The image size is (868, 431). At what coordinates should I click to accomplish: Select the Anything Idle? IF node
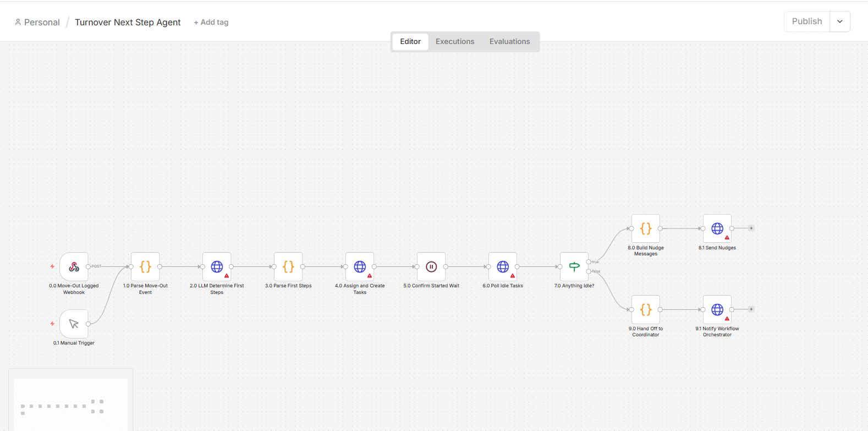[574, 266]
